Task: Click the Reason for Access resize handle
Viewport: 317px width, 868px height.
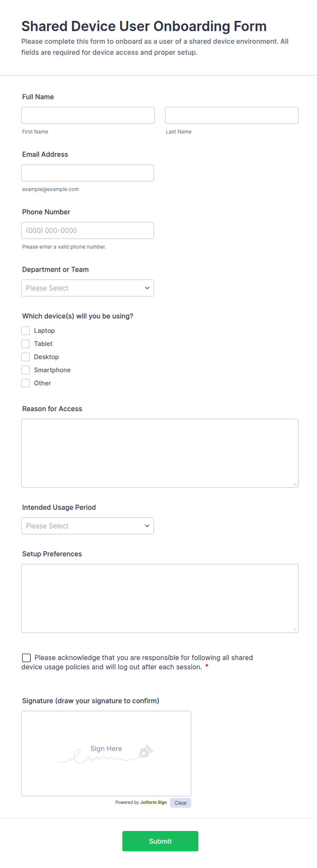Action: coord(295,484)
